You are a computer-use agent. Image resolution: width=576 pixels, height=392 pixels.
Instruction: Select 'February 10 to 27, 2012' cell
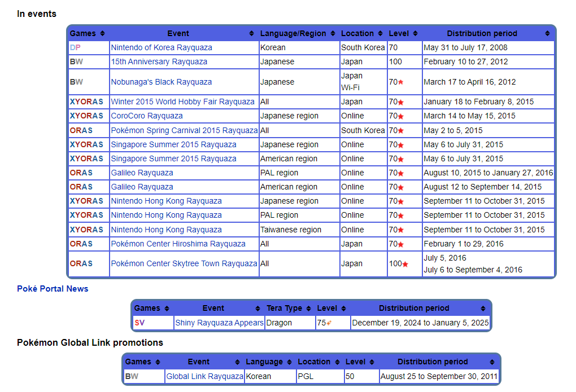pos(488,61)
